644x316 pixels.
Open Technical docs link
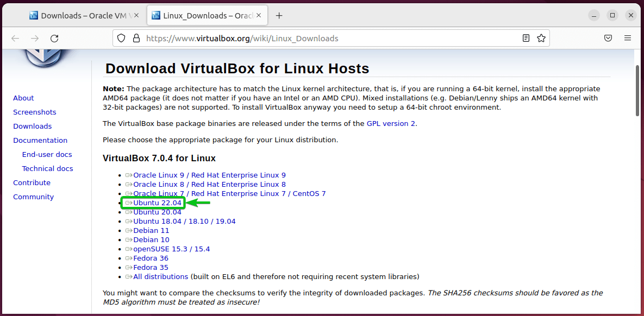point(48,169)
